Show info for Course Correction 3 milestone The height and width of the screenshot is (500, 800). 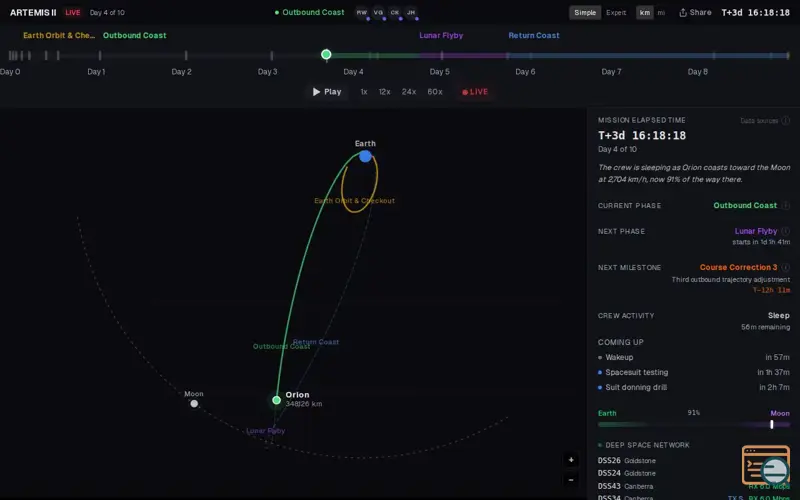pos(786,267)
